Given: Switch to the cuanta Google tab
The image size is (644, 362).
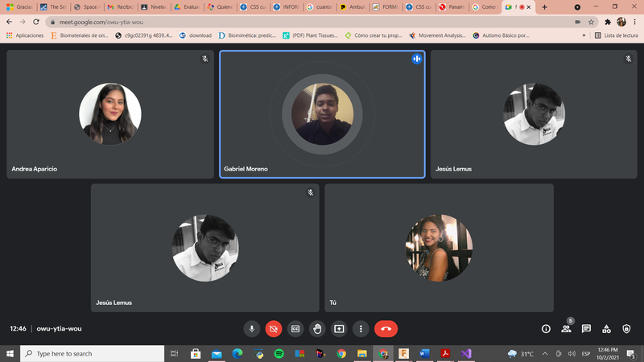Looking at the screenshot, I should click(x=320, y=7).
